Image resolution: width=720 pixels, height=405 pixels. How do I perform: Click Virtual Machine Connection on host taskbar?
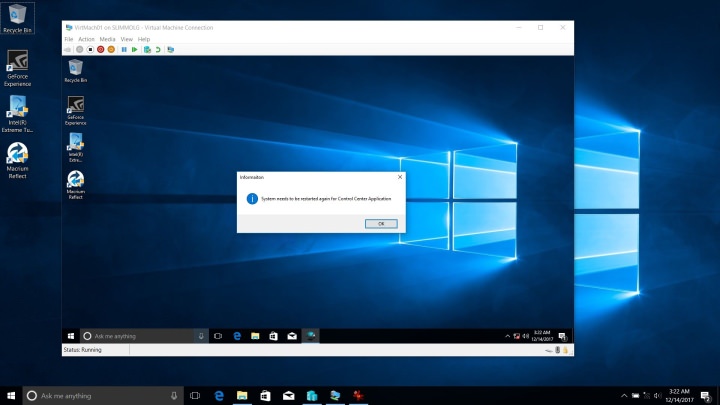pos(335,395)
